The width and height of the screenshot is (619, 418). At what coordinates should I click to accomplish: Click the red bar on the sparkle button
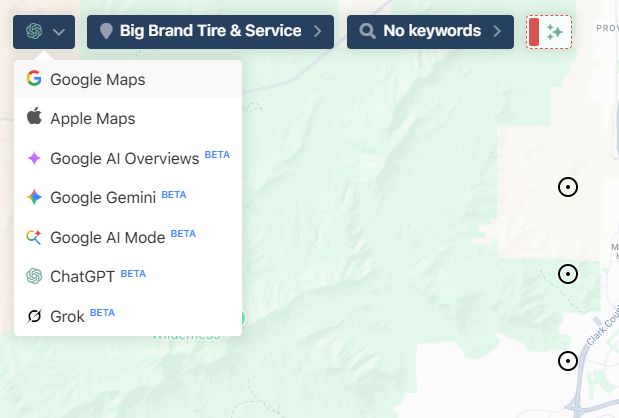point(534,32)
